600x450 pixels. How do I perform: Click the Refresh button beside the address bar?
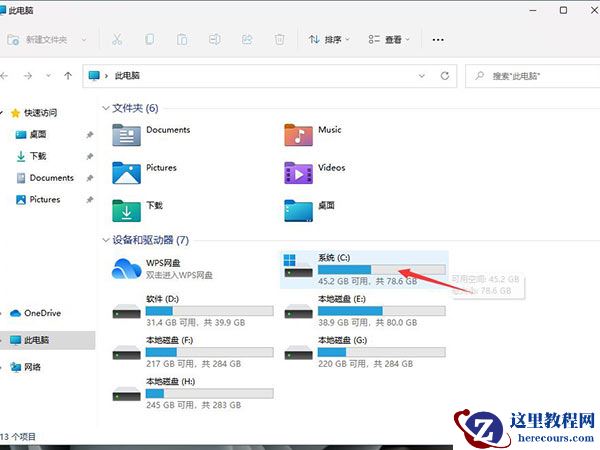tap(445, 76)
